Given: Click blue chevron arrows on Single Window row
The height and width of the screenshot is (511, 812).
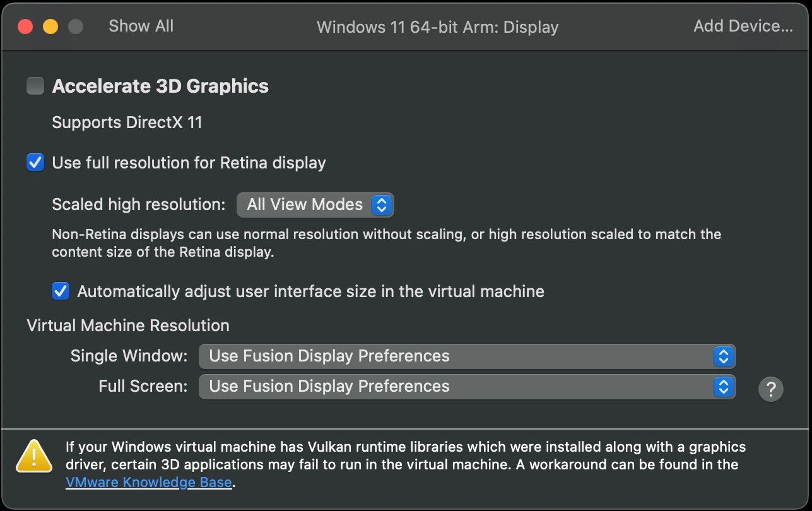Looking at the screenshot, I should [x=723, y=356].
